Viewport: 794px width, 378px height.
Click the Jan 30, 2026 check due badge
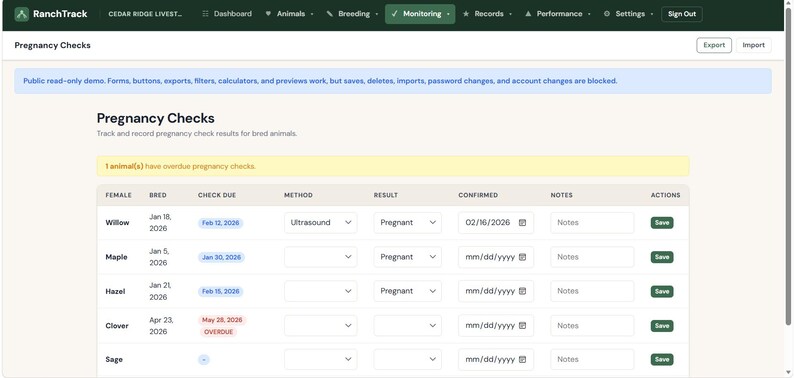tap(221, 257)
